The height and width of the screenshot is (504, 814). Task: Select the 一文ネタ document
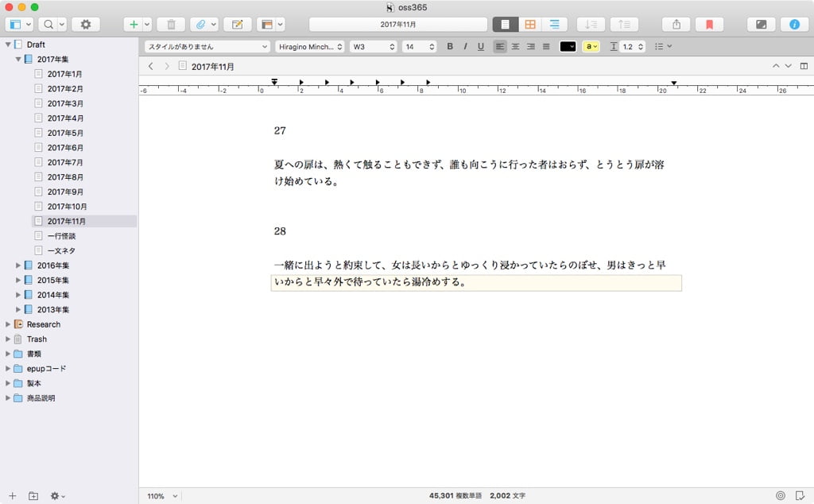(61, 250)
